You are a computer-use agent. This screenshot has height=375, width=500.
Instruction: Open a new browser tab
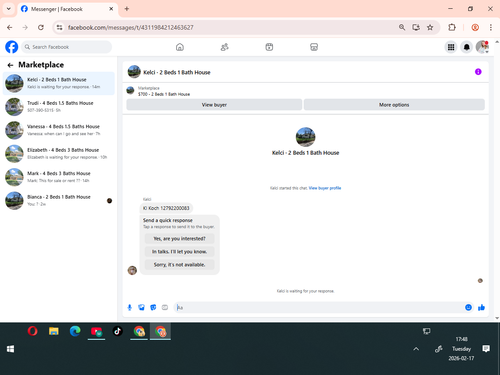[127, 9]
